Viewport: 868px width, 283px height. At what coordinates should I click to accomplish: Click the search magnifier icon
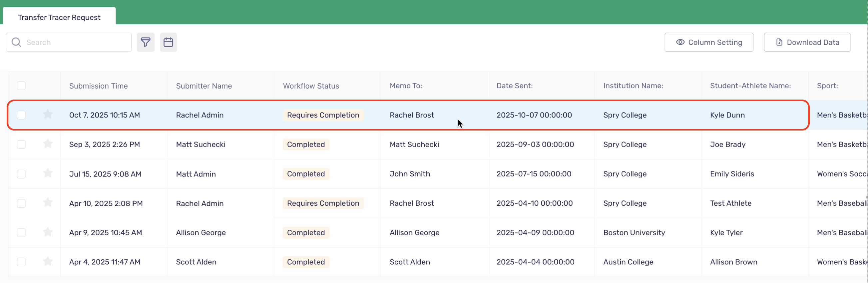click(16, 42)
